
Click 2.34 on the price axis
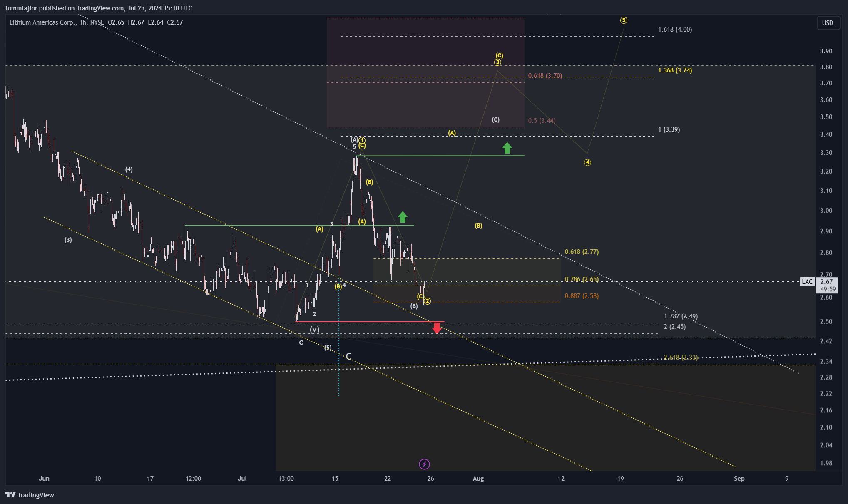pyautogui.click(x=826, y=362)
